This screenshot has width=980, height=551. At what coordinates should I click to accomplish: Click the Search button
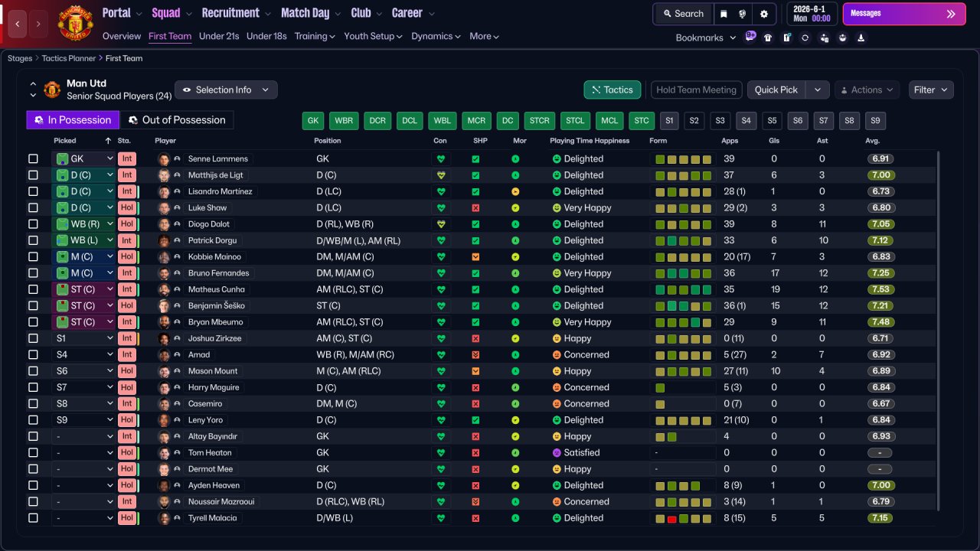pos(683,14)
